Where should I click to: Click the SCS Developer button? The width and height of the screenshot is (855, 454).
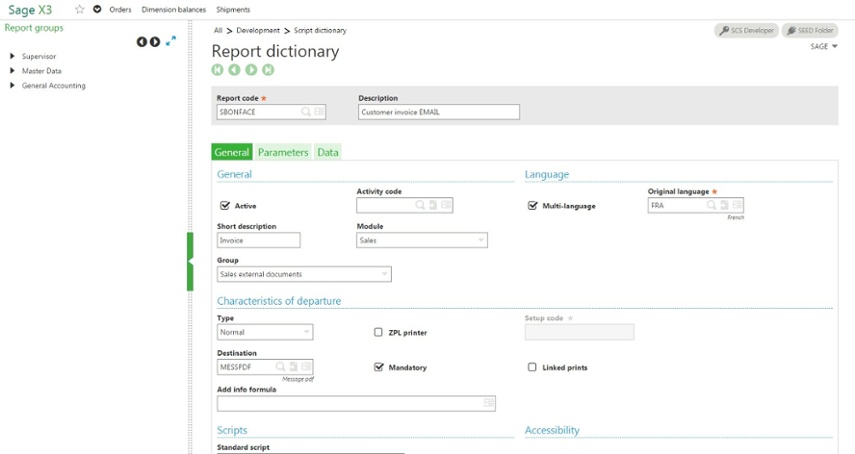click(x=747, y=31)
